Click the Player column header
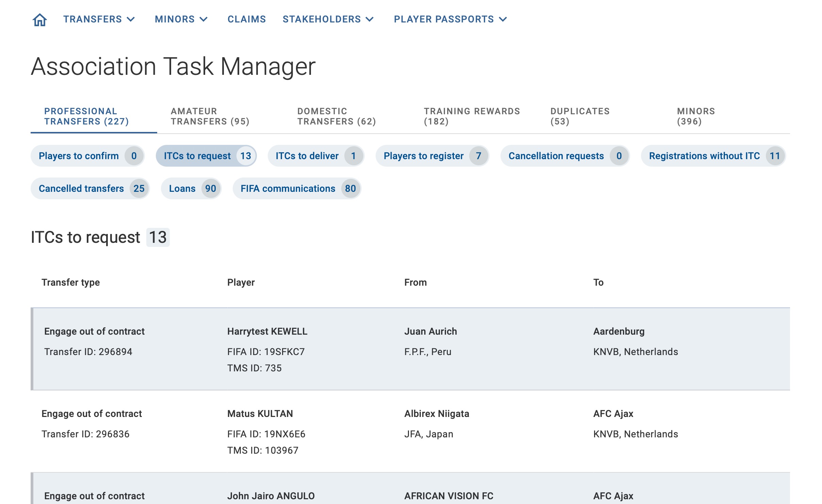The height and width of the screenshot is (504, 822). (241, 283)
